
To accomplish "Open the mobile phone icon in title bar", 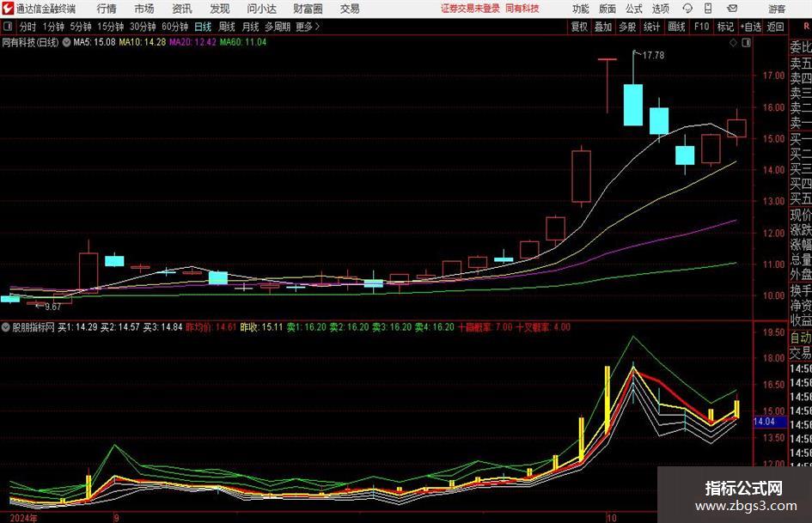I will pos(708,9).
